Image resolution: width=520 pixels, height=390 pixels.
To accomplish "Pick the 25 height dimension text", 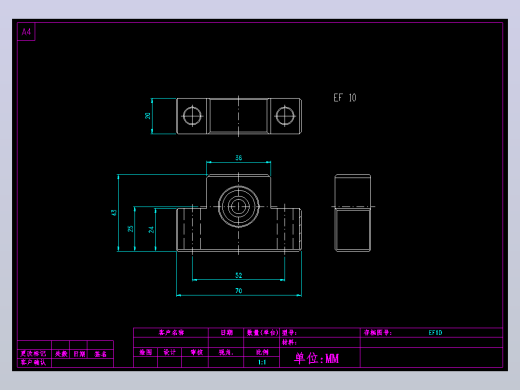I will coord(130,229).
